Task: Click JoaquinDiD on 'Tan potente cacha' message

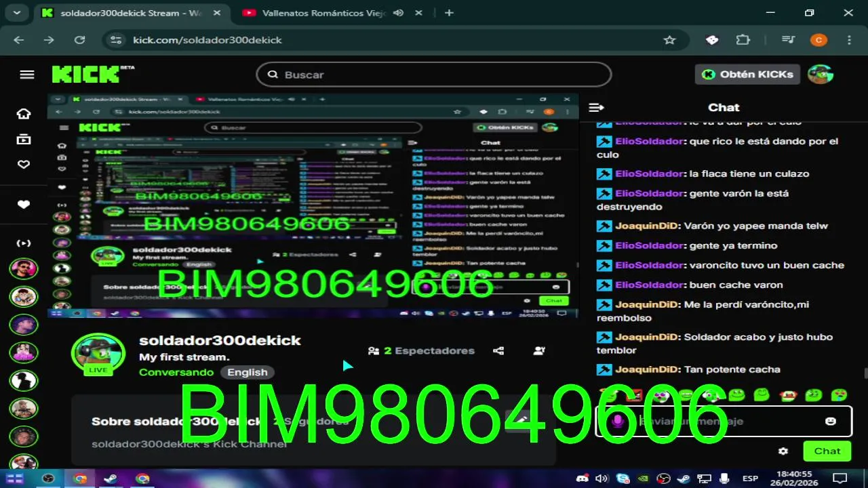Action: click(x=647, y=369)
